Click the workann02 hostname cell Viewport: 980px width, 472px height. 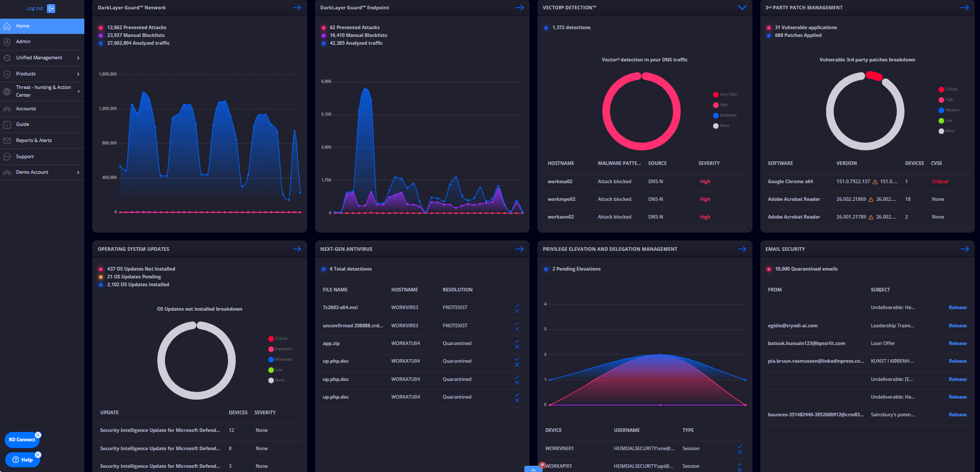pos(561,217)
